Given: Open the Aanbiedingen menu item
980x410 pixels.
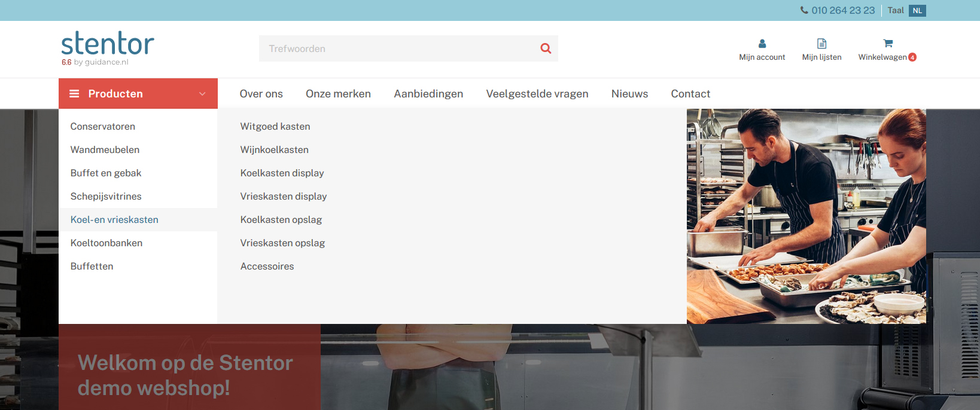Looking at the screenshot, I should click(428, 94).
